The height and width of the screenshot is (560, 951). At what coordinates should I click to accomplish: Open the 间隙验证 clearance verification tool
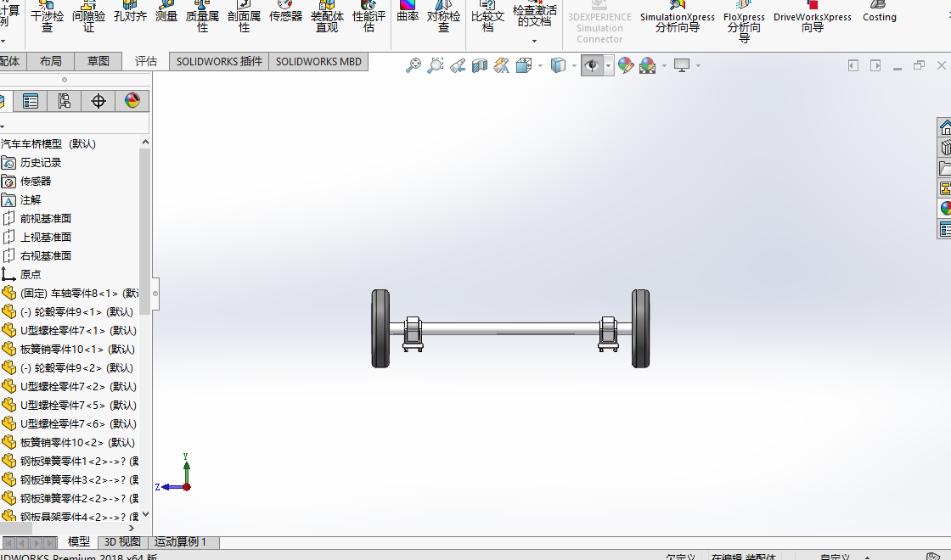pyautogui.click(x=88, y=17)
